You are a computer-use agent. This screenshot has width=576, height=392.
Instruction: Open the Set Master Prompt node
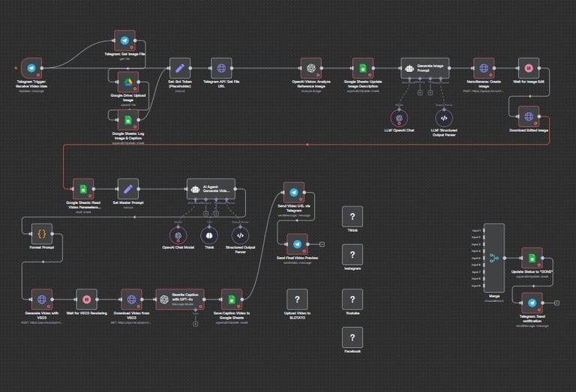[127, 189]
